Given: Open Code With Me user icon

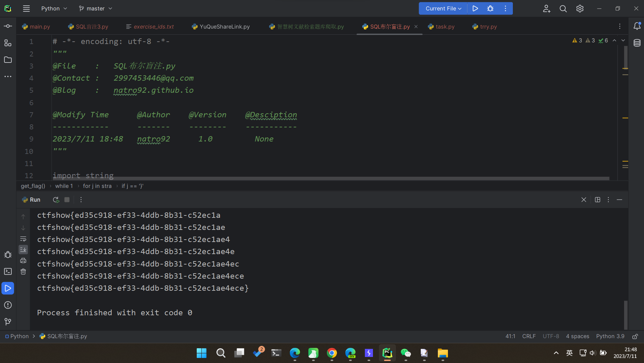Looking at the screenshot, I should 546,8.
